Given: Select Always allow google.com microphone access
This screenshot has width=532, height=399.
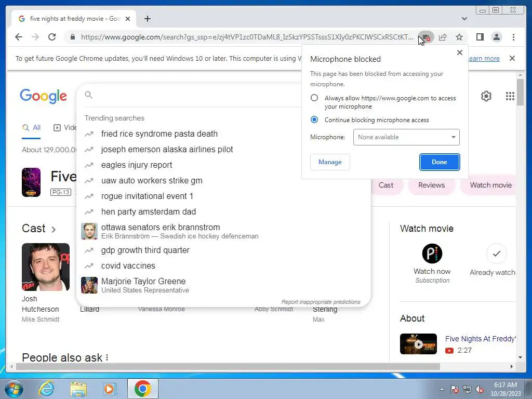Looking at the screenshot, I should [314, 98].
